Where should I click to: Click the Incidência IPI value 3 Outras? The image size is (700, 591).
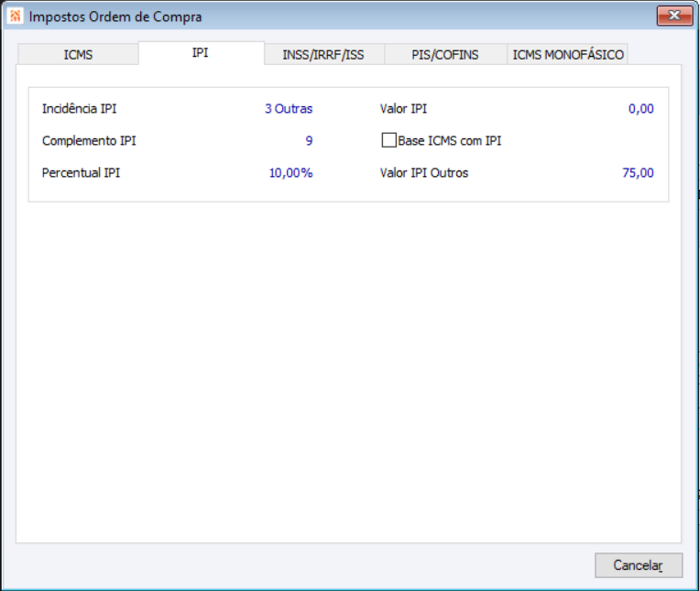[289, 108]
